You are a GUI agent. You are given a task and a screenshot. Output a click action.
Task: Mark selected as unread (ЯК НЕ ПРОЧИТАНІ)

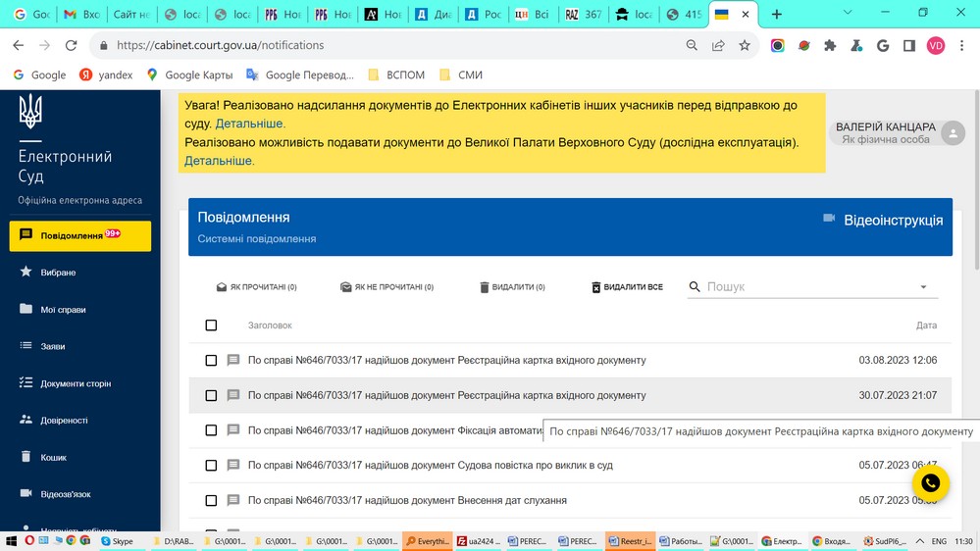pyautogui.click(x=387, y=286)
